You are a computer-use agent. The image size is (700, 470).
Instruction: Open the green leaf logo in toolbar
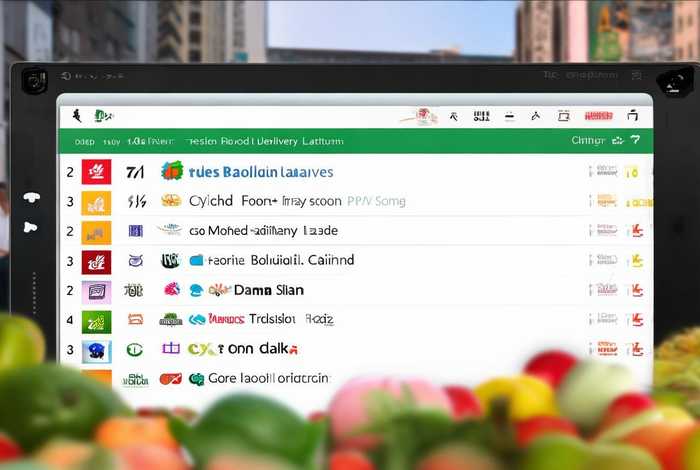(104, 116)
